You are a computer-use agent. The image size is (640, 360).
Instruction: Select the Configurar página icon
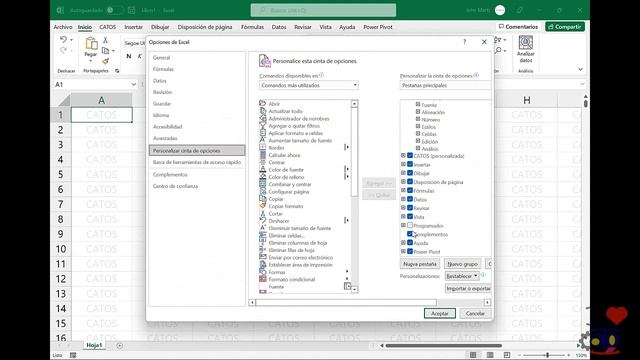(x=263, y=191)
